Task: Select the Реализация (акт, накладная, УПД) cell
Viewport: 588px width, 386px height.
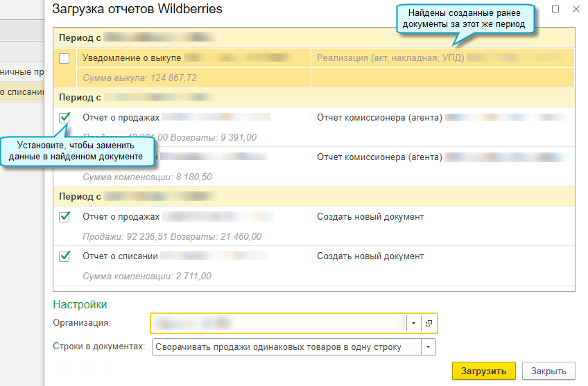Action: 442,58
